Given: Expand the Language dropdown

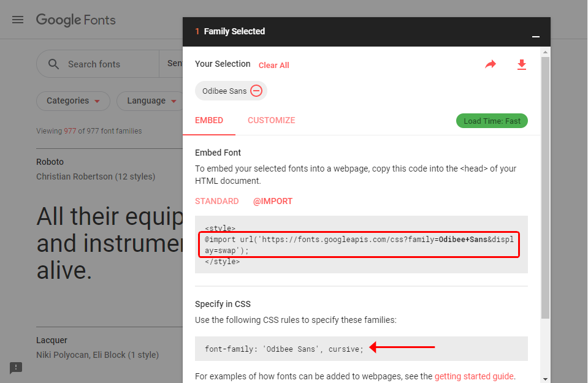Looking at the screenshot, I should click(150, 101).
